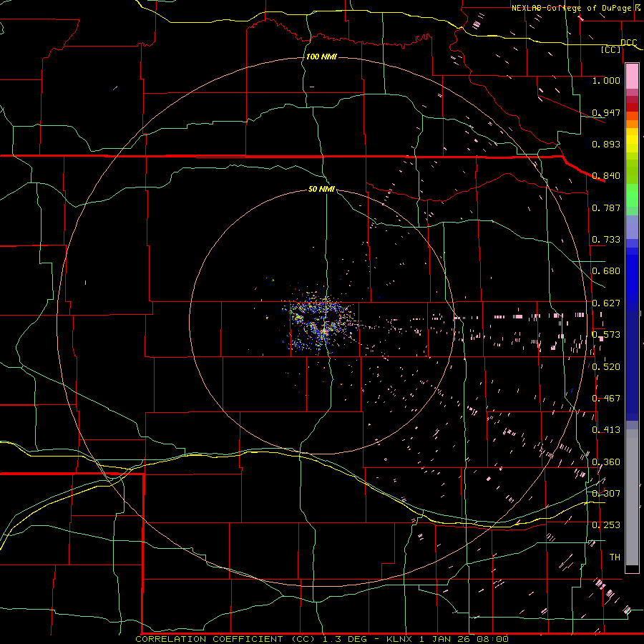Click the multicolored radar echo cluster at the radar site
This screenshot has width=644, height=644.
pos(318,323)
